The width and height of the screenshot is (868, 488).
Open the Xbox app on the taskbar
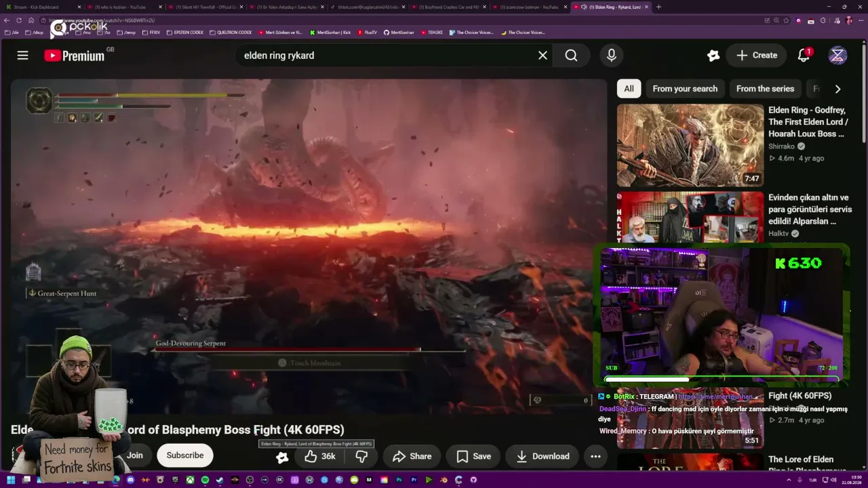pyautogui.click(x=191, y=480)
